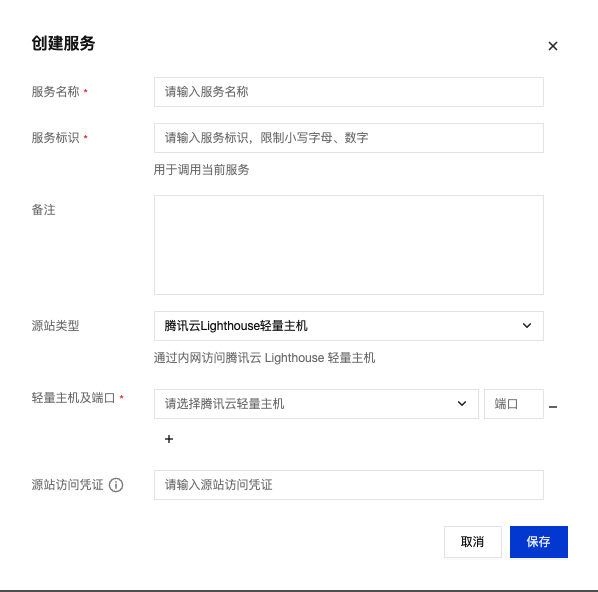
Task: Click the 服务名称 field label
Action: (x=55, y=92)
